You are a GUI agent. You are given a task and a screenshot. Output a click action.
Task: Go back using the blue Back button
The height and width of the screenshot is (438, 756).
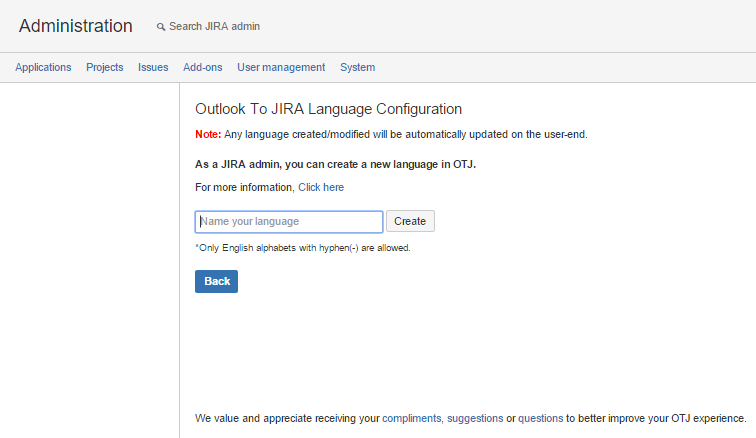(216, 281)
